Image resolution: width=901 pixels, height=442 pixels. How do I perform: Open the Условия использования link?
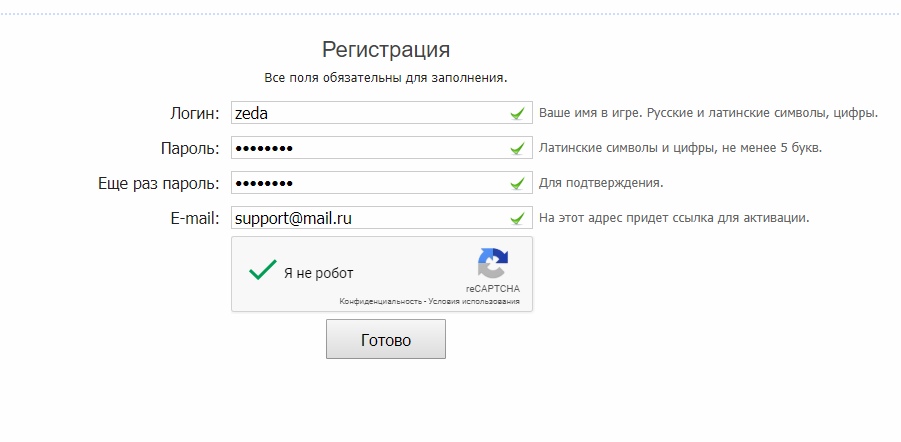click(x=474, y=301)
